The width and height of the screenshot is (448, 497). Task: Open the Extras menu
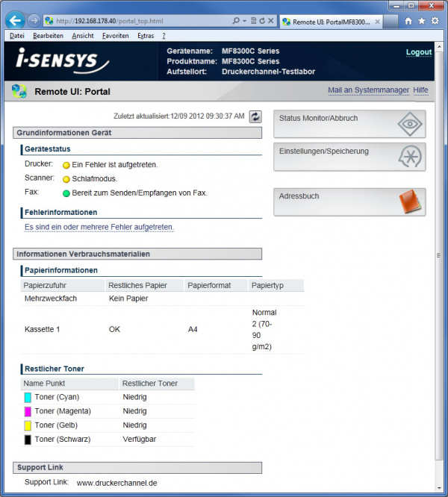point(146,36)
